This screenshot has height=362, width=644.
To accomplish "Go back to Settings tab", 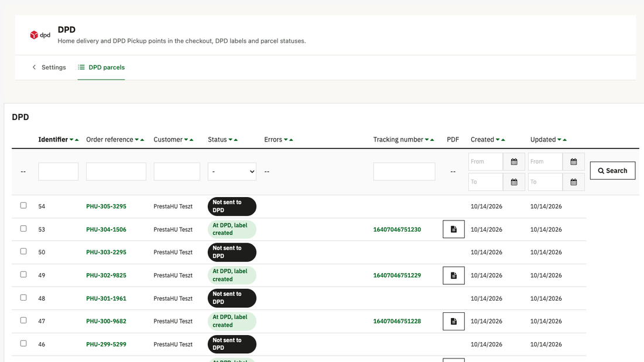I will [49, 67].
